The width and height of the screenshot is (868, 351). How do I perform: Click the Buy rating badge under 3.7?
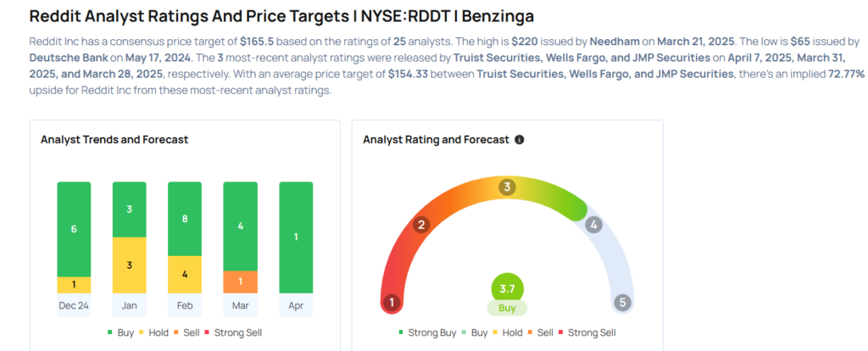point(507,309)
